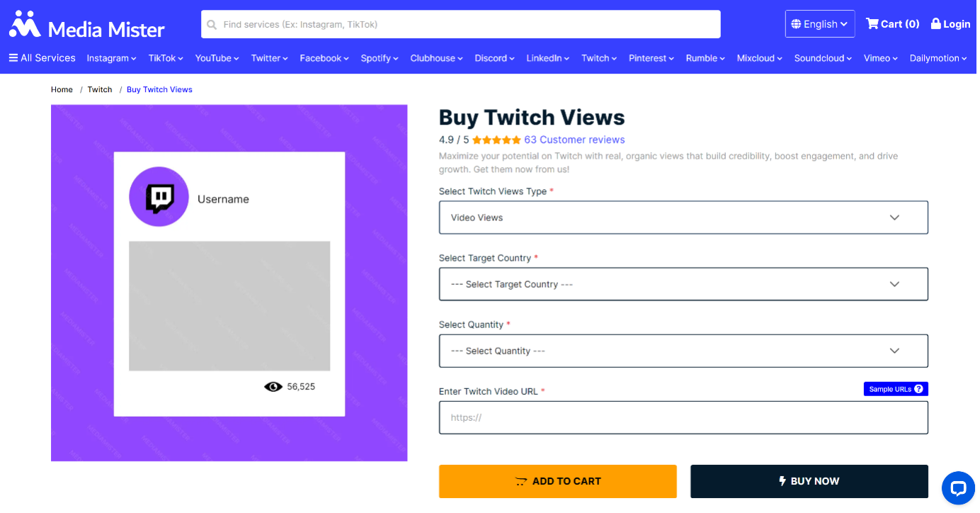Click the Buy Twitch Views breadcrumb
This screenshot has height=513, width=980.
pyautogui.click(x=159, y=89)
